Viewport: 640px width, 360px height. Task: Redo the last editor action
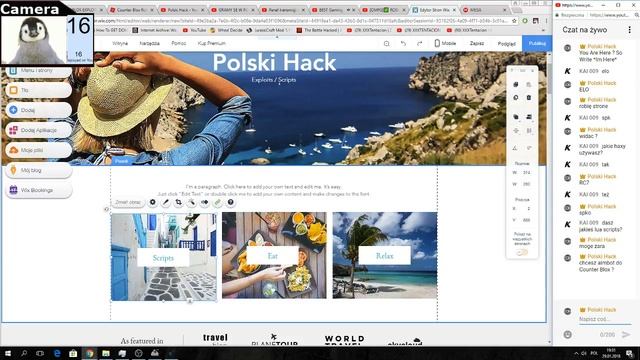[419, 43]
